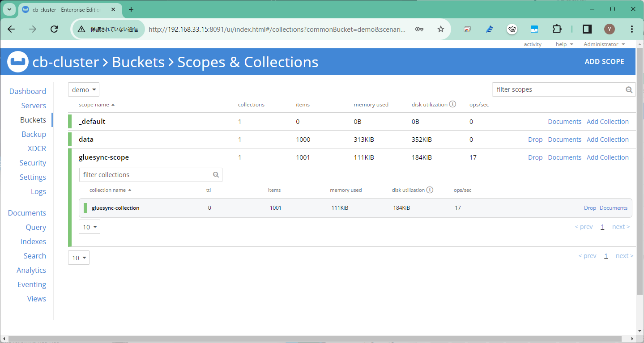
Task: Click the cast extension icon in toolbar
Action: (x=467, y=29)
